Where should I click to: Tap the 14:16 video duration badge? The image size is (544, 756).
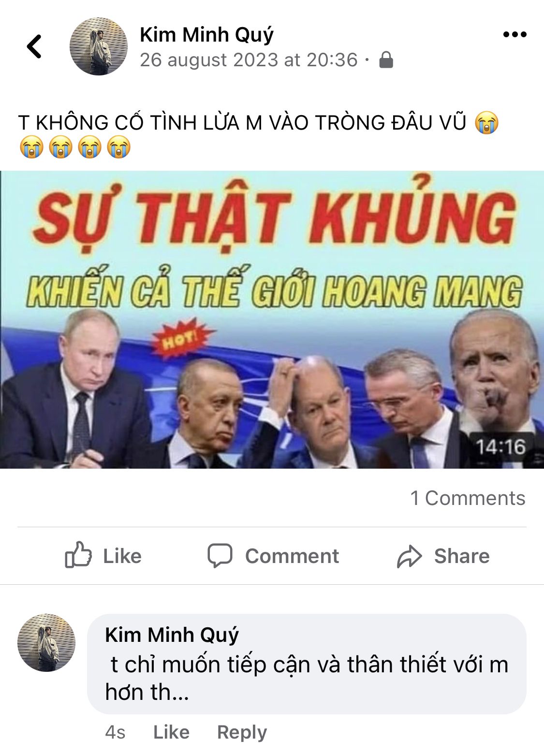pos(500,447)
